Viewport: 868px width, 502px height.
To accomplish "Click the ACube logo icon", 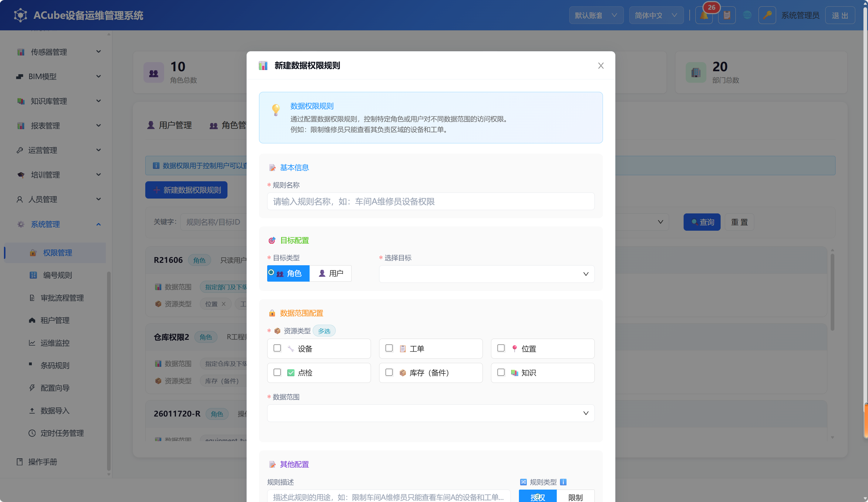I will [20, 15].
